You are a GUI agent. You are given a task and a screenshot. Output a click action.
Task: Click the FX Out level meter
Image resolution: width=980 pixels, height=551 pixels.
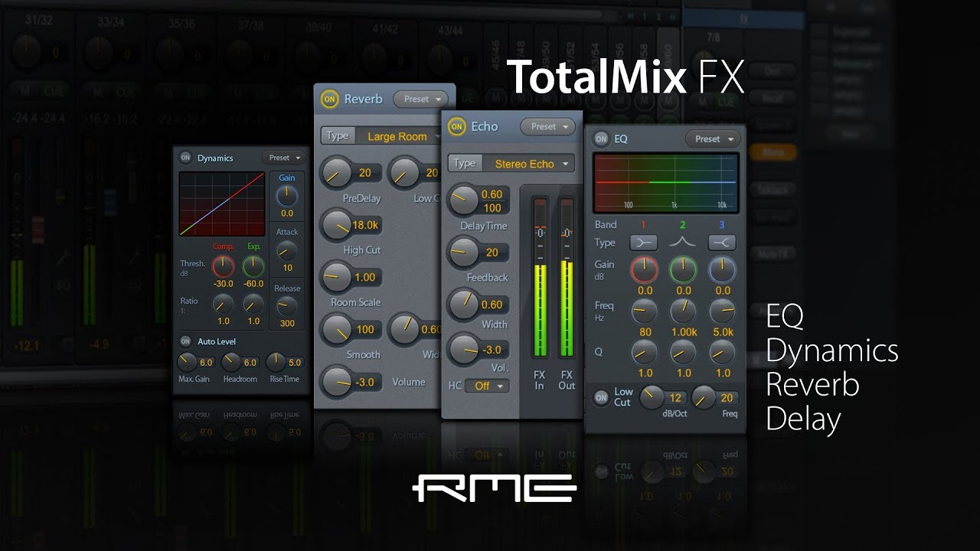click(x=567, y=278)
